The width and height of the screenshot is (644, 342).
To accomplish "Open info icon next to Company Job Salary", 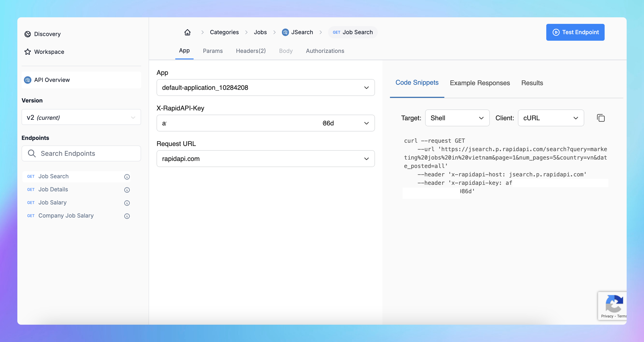I will pos(127,216).
